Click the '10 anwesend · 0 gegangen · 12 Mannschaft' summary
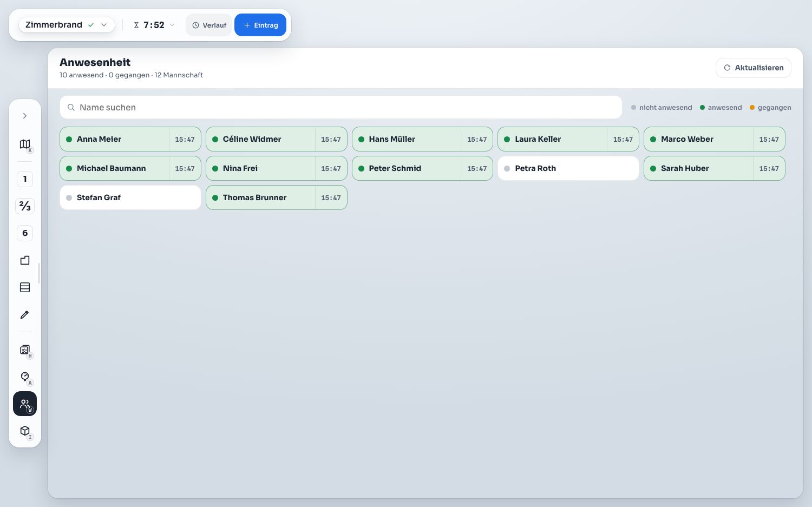Image resolution: width=812 pixels, height=507 pixels. point(131,75)
